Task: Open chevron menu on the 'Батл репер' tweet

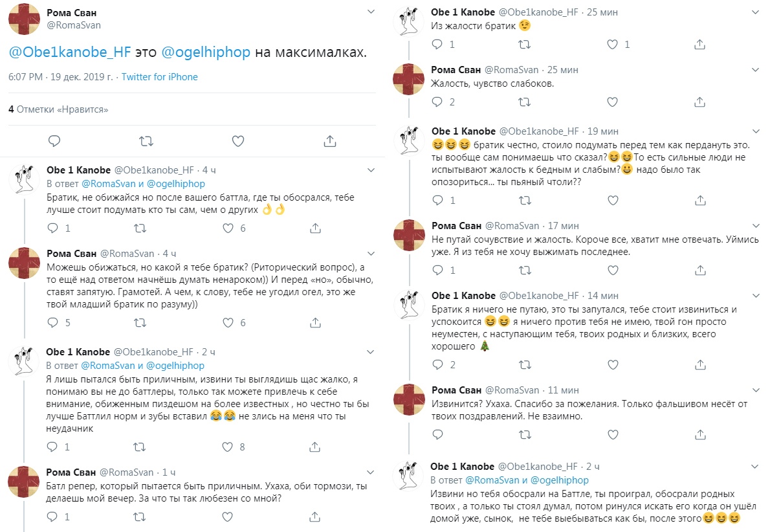Action: pos(371,472)
